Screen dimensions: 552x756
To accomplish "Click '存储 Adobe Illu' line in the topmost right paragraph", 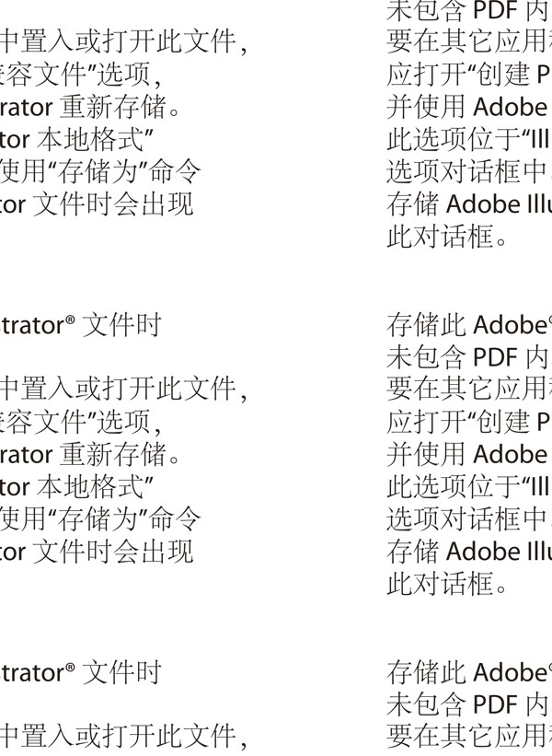I will [x=469, y=204].
